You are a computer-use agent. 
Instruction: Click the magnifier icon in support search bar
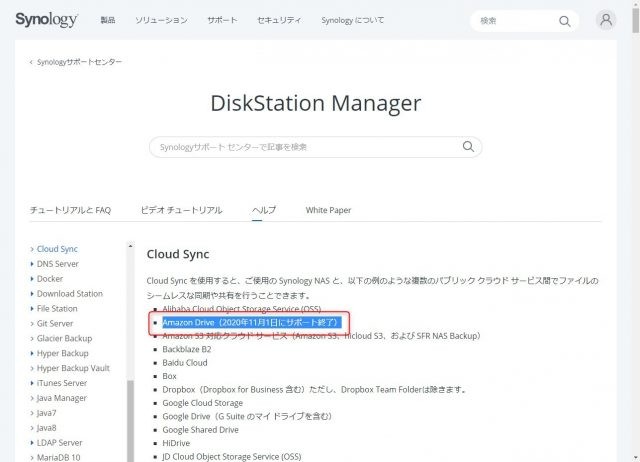point(467,147)
